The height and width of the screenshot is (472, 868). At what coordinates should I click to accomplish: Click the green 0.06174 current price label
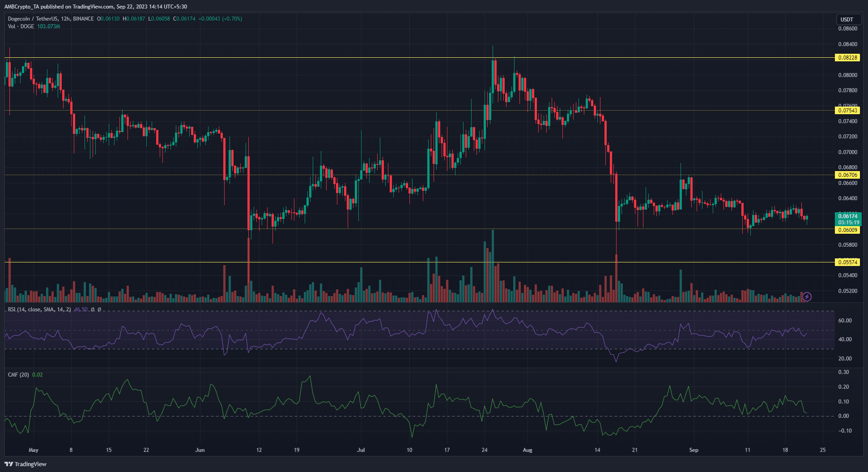point(847,219)
